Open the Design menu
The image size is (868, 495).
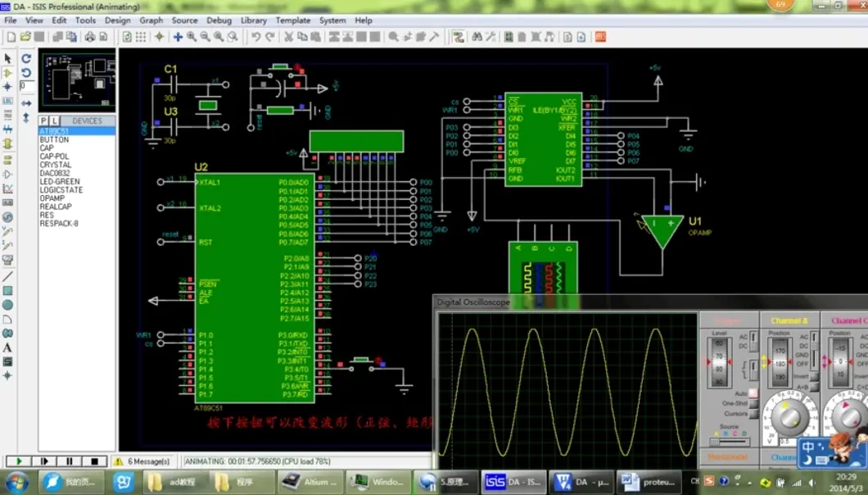pos(117,20)
